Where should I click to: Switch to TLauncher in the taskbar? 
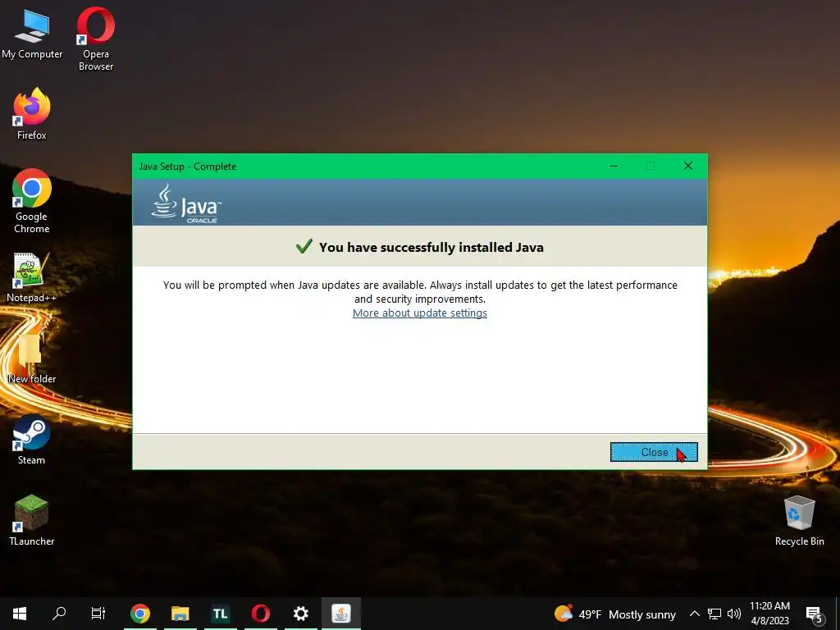(x=220, y=614)
